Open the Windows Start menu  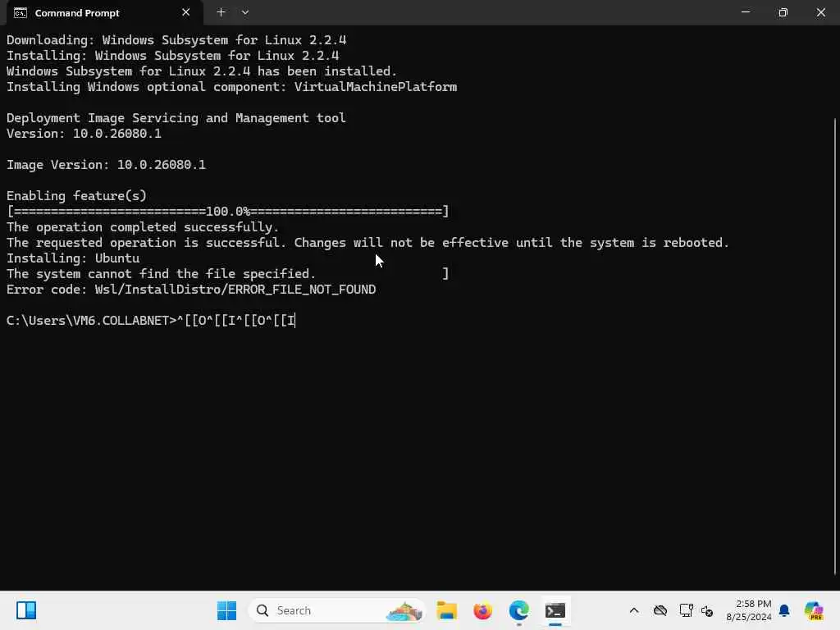point(226,610)
